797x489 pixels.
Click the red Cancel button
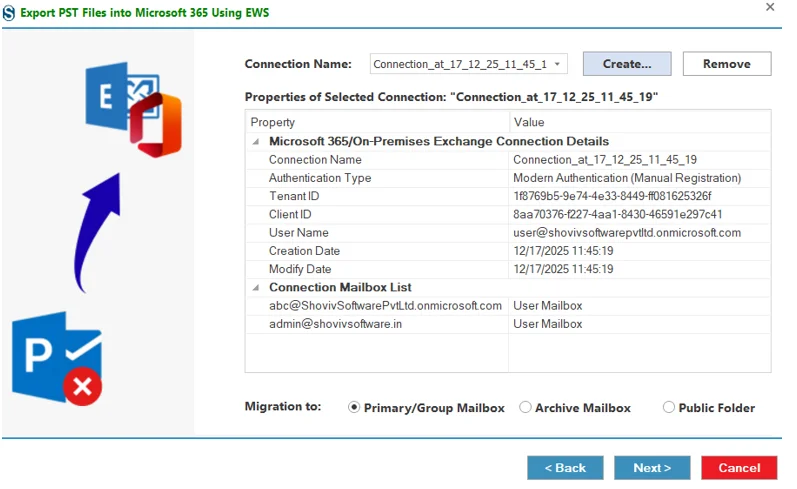coord(739,468)
